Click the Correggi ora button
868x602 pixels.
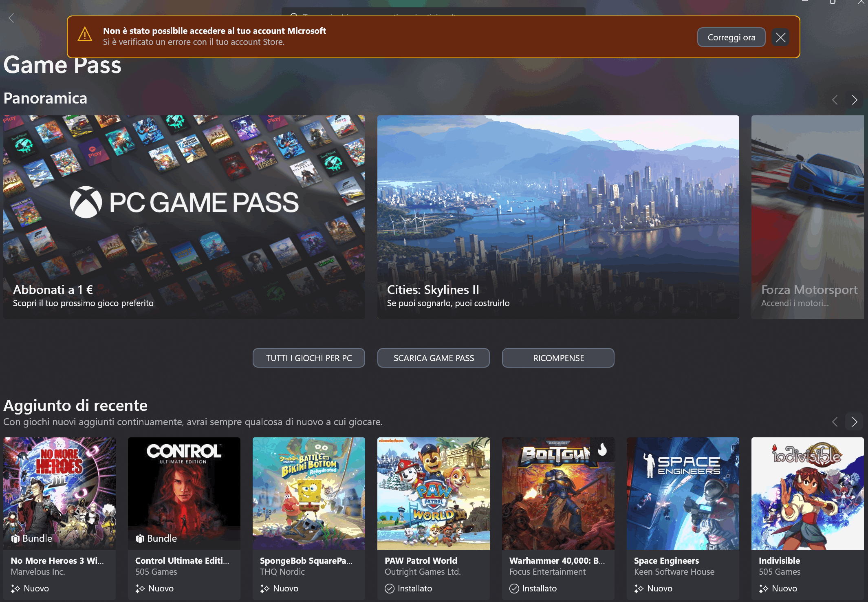(x=731, y=37)
